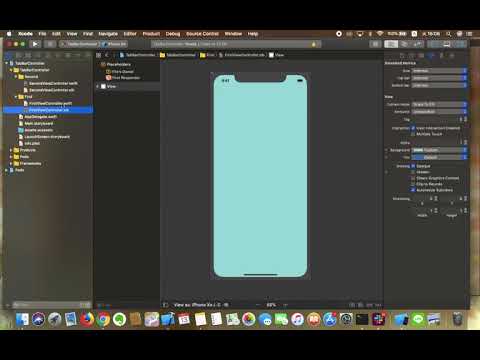
Task: Open the Attributes inspector tab
Action: (431, 55)
